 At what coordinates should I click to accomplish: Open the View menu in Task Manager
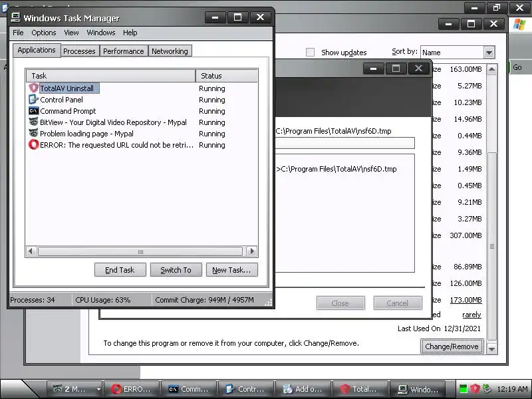71,33
